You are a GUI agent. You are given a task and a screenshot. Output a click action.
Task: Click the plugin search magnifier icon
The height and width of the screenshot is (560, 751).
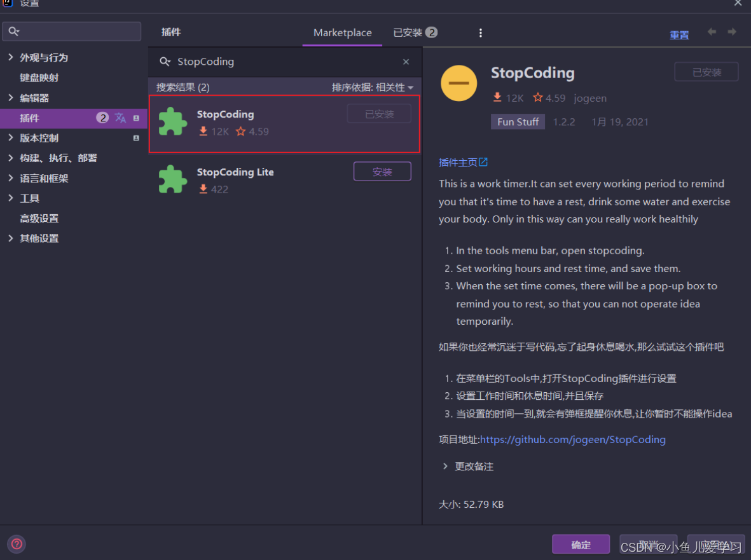click(165, 62)
